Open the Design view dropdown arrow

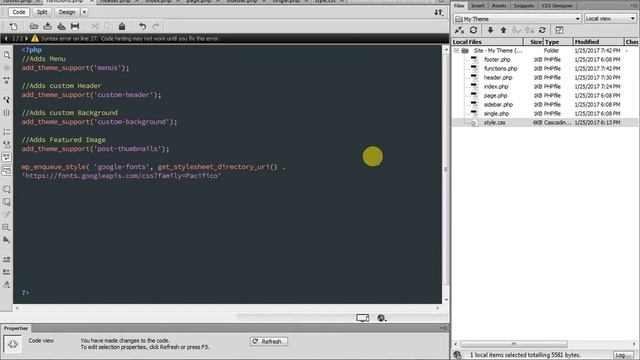coord(84,12)
